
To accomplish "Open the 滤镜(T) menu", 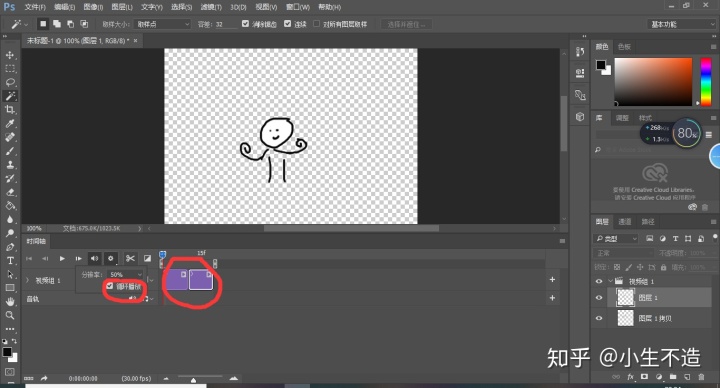I will click(x=211, y=7).
